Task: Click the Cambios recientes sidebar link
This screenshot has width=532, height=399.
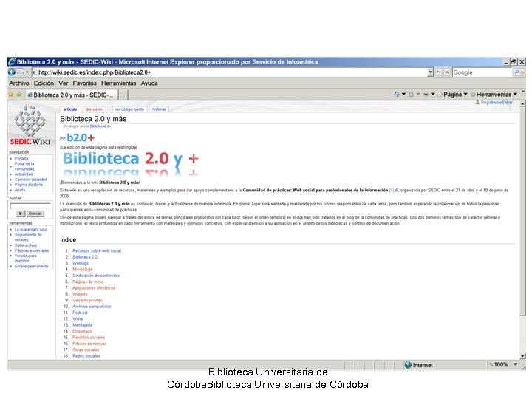Action: click(x=31, y=180)
